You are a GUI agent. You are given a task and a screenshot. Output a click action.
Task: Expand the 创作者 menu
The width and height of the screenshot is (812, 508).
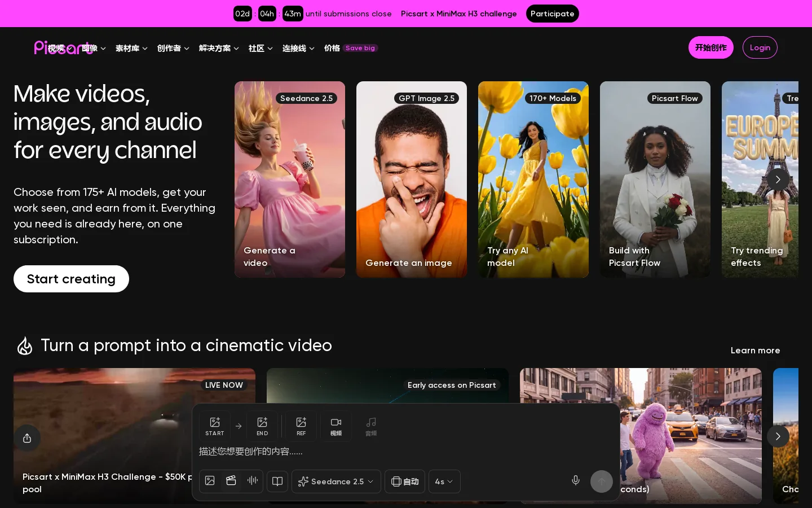[x=173, y=49]
